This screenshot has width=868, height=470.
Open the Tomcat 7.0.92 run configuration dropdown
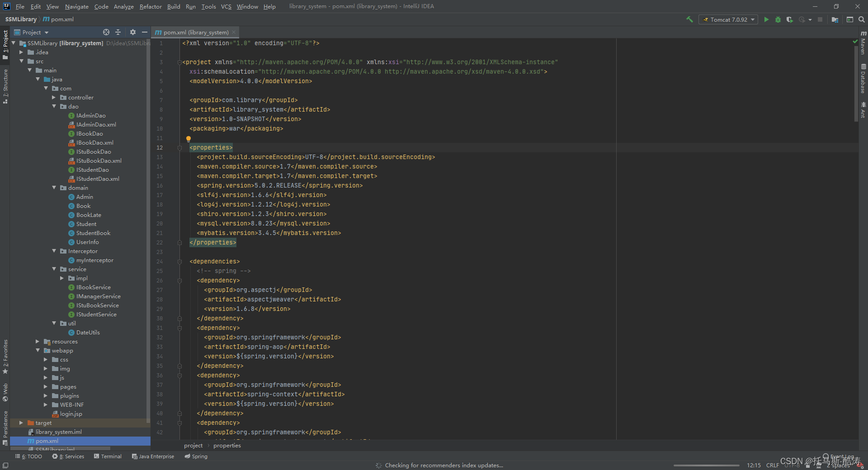coord(728,19)
